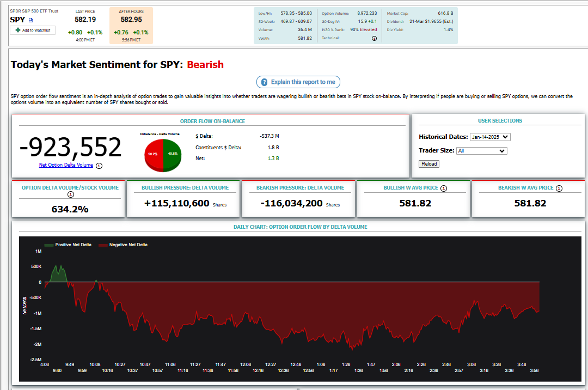
Task: Open info icon beside Bearish W Avg Price
Action: click(x=559, y=188)
